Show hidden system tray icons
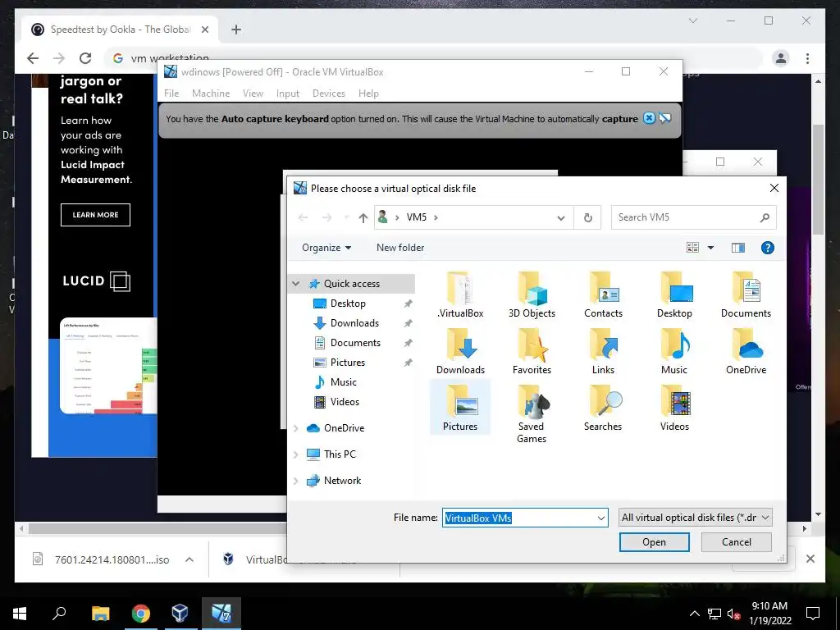The image size is (840, 630). [x=694, y=614]
